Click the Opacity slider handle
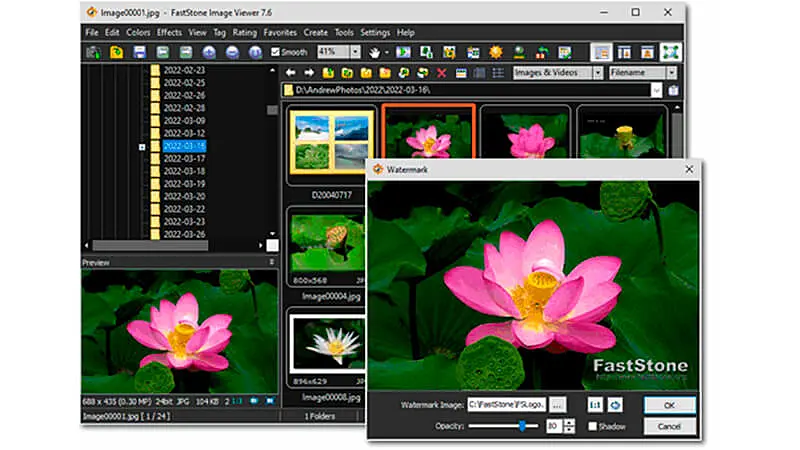The image size is (800, 450). pyautogui.click(x=522, y=426)
